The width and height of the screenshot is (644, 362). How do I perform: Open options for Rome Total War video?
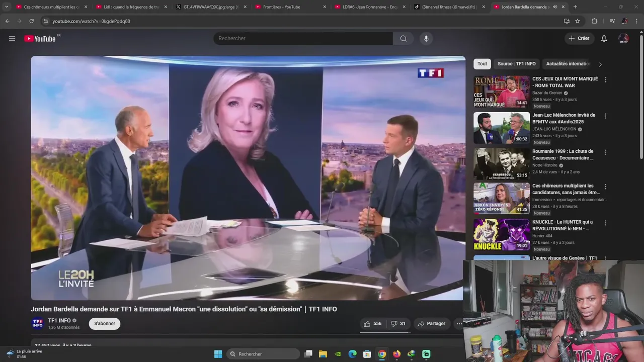(605, 80)
